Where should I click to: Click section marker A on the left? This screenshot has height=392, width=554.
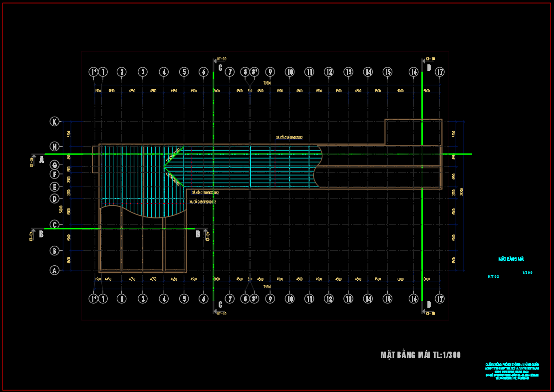pos(41,160)
